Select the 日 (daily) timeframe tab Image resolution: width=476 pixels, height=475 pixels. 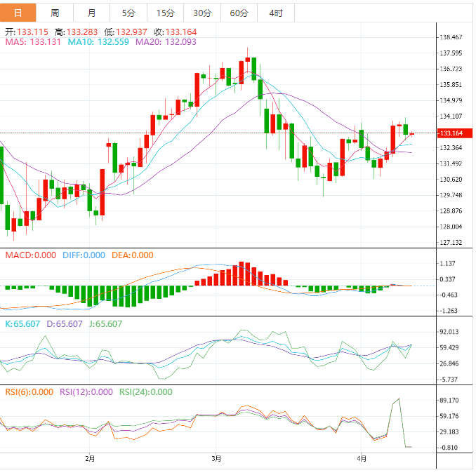click(18, 13)
